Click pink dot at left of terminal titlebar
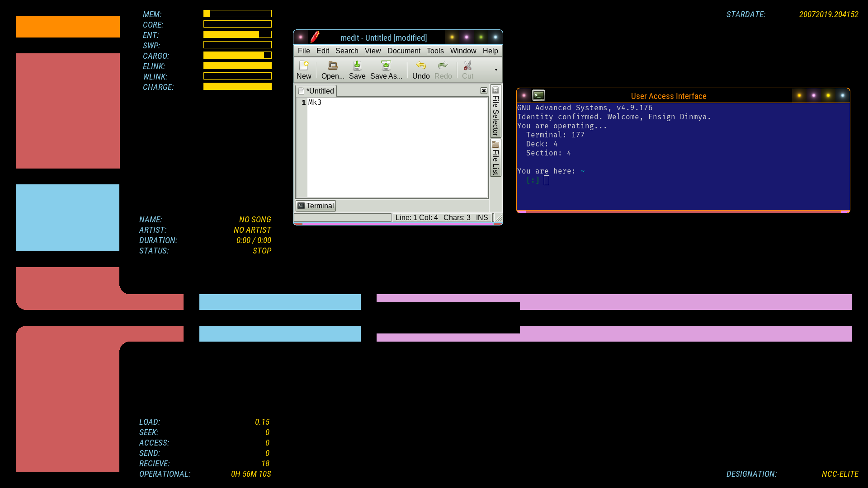Viewport: 868px width, 488px height. 524,95
